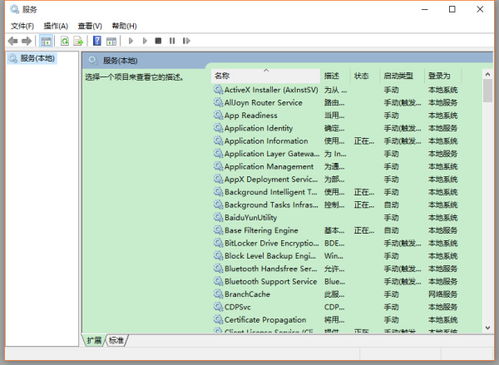Select Background Intelligent Transfer service
The height and width of the screenshot is (365, 499).
pos(271,192)
